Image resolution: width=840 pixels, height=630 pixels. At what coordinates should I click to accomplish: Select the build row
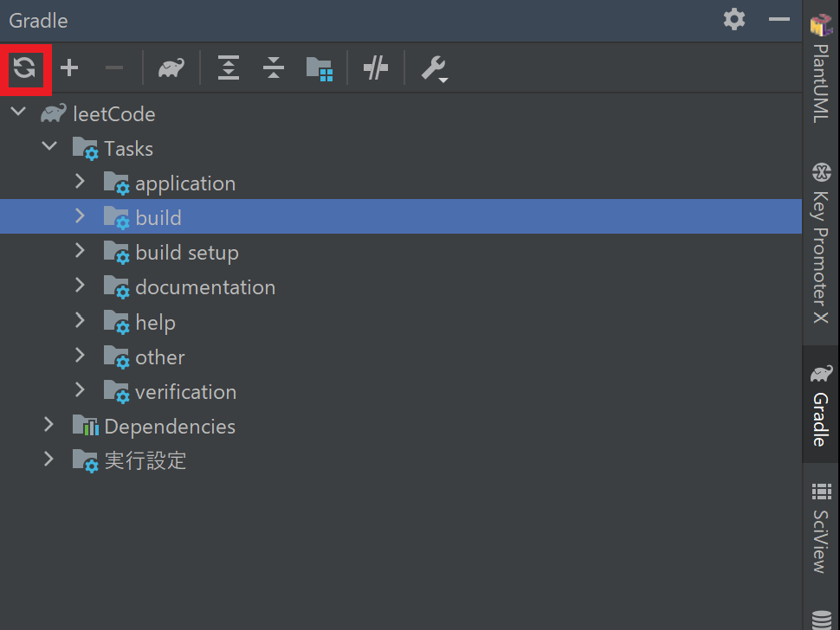coord(401,217)
